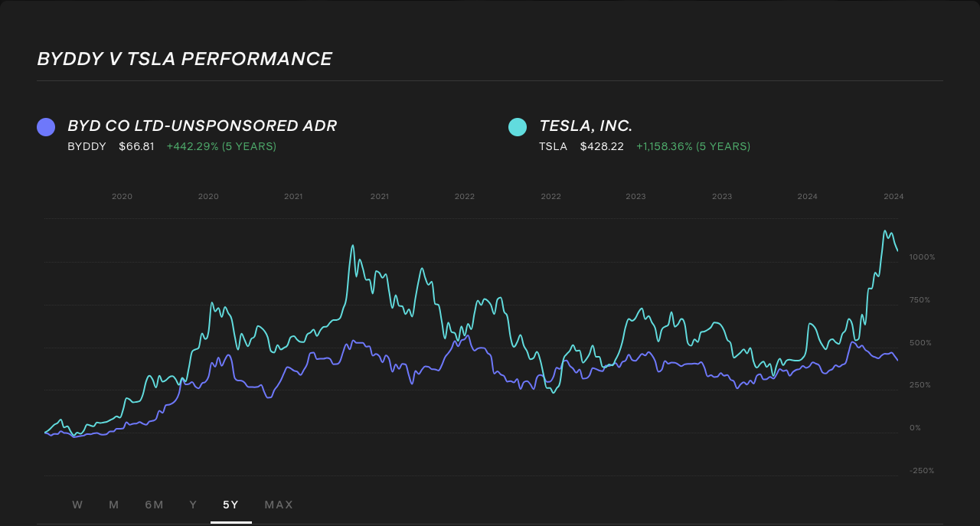Click the +1,158.36% (5 YEARS) text
The image size is (980, 526).
(x=693, y=146)
